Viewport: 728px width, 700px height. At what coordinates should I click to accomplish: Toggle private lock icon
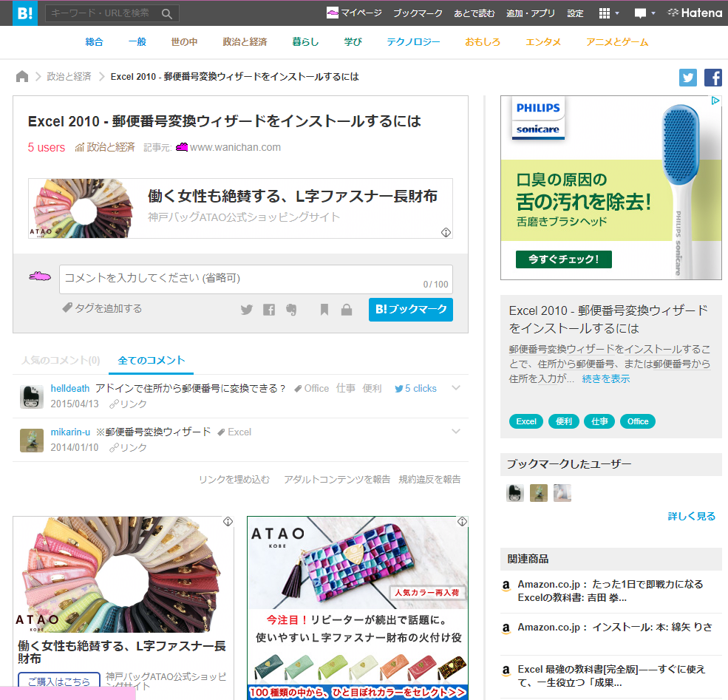click(x=347, y=310)
